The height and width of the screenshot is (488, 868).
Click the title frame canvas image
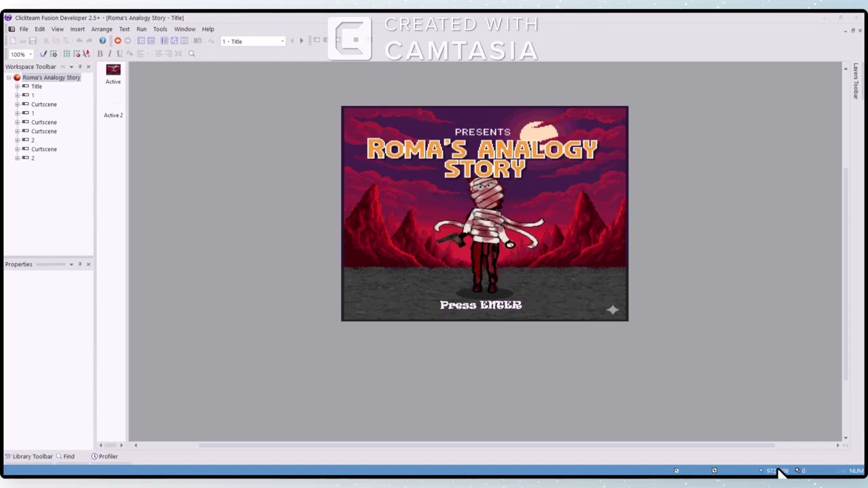point(485,213)
